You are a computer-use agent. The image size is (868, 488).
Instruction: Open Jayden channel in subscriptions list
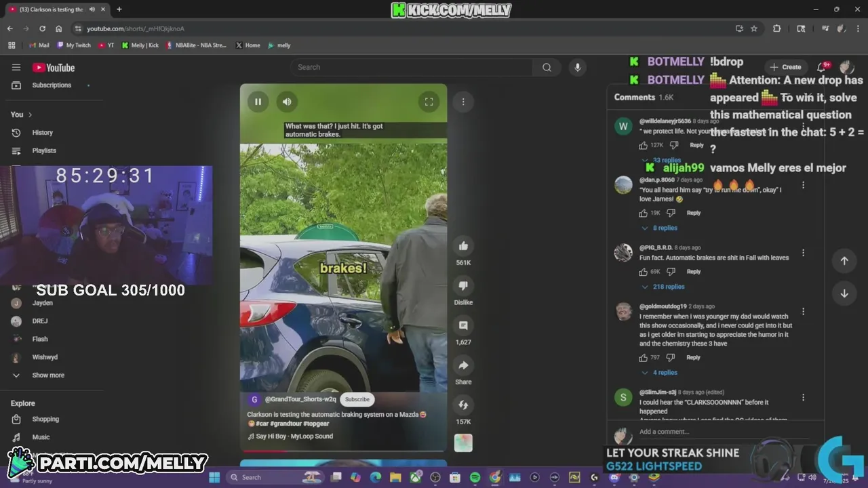[x=42, y=303]
